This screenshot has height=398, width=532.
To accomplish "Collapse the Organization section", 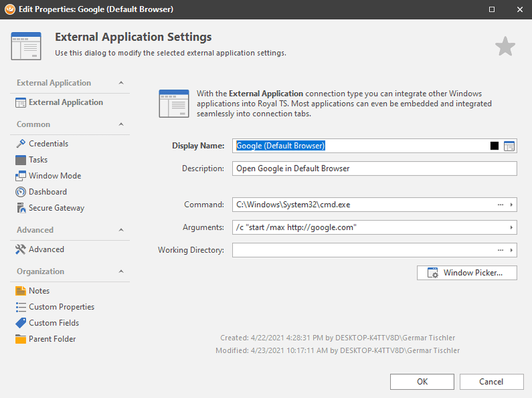I will coord(121,271).
